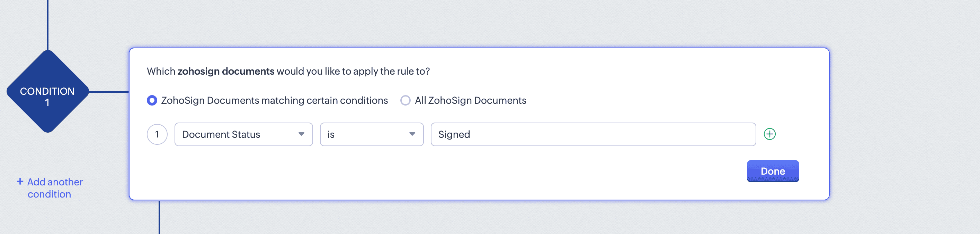Click the criteria number 1 circle

(x=157, y=134)
